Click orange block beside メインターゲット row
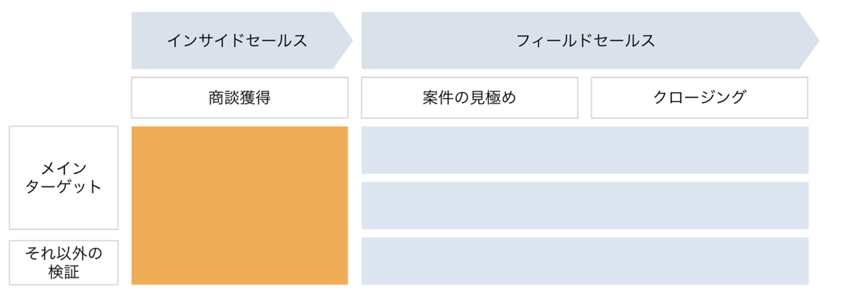 click(x=239, y=178)
